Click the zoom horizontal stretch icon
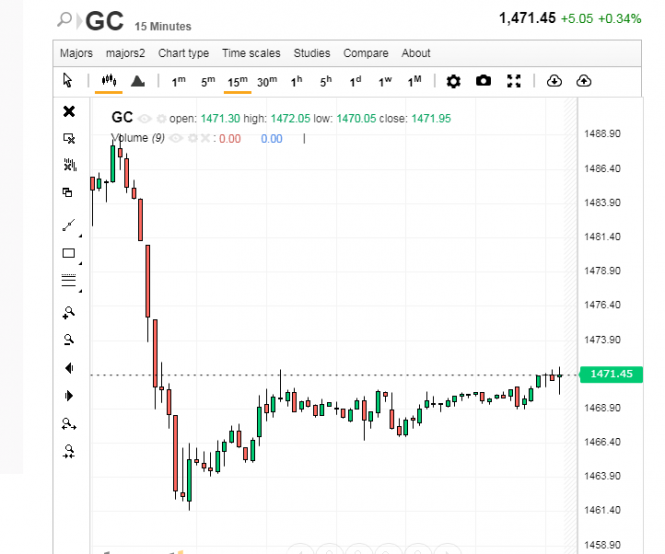The width and height of the screenshot is (665, 554). (69, 423)
